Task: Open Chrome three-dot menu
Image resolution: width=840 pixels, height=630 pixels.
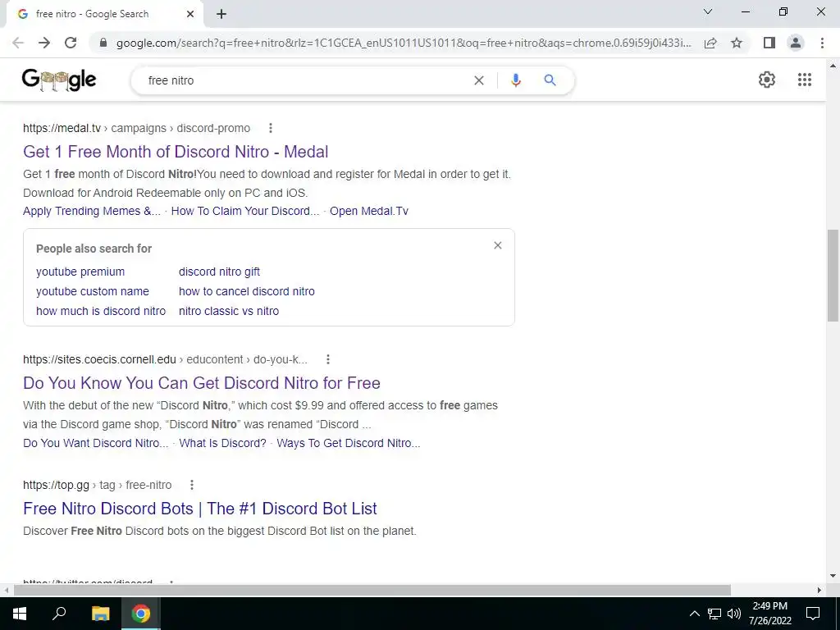Action: [822, 43]
